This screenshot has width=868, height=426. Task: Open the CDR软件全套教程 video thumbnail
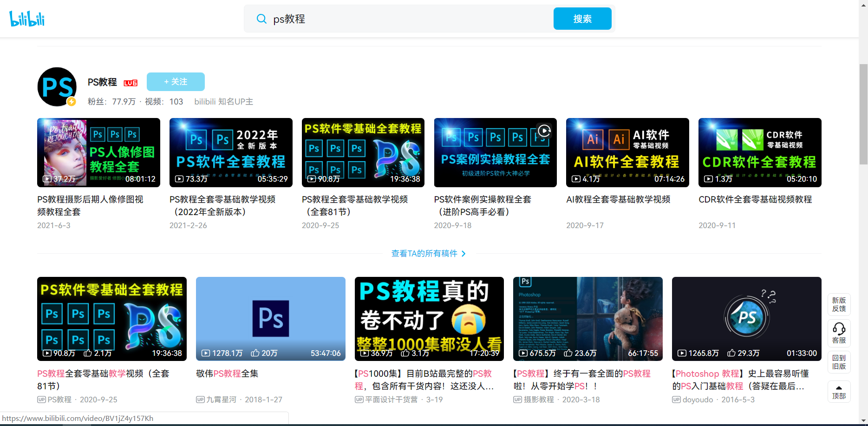pyautogui.click(x=759, y=152)
